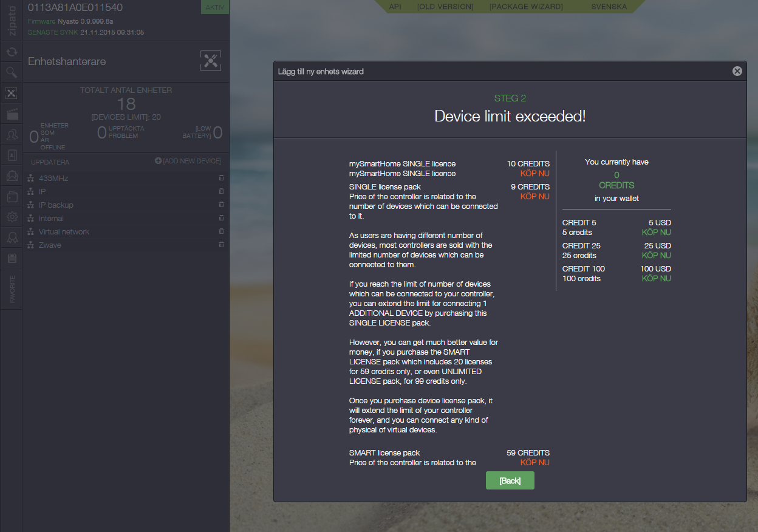The image size is (758, 532).
Task: Open the scenes clapperboard icon
Action: [x=12, y=114]
